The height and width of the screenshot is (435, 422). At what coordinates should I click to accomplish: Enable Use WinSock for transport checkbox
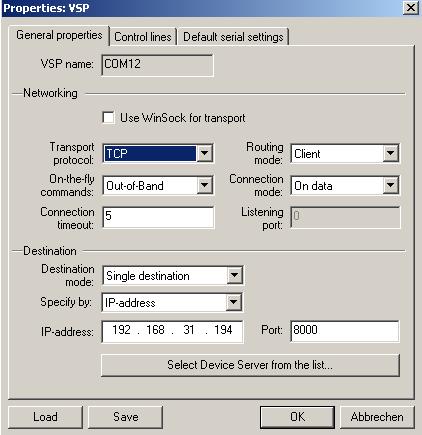109,118
